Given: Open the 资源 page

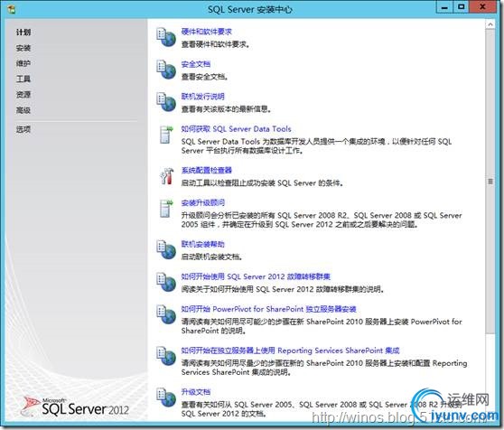Looking at the screenshot, I should tap(23, 95).
